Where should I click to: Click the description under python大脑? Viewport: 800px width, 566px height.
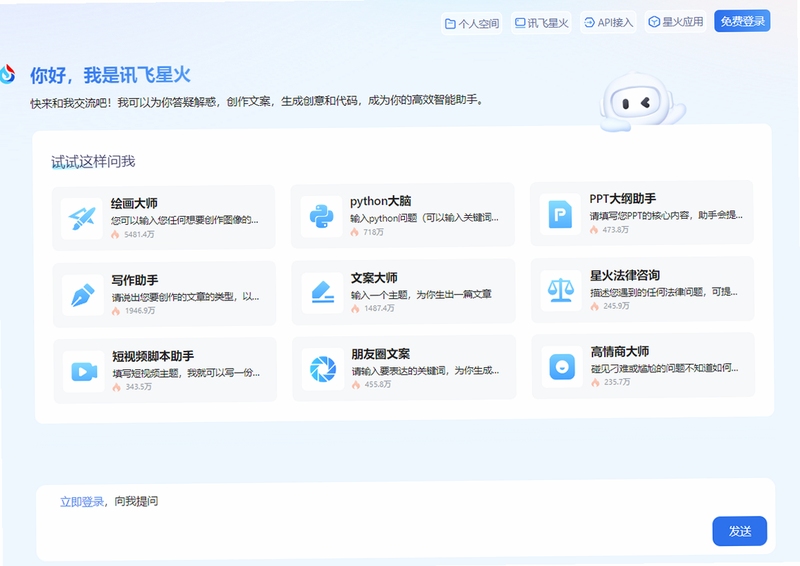click(x=424, y=218)
